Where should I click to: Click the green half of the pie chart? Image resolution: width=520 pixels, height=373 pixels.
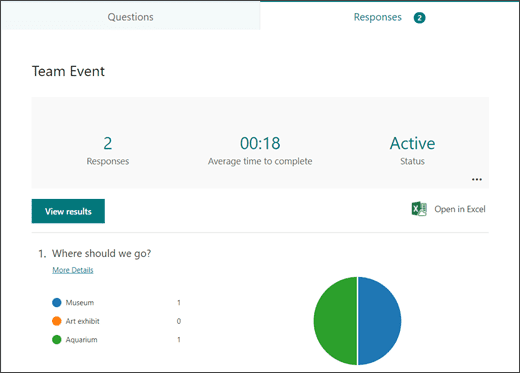click(x=335, y=321)
